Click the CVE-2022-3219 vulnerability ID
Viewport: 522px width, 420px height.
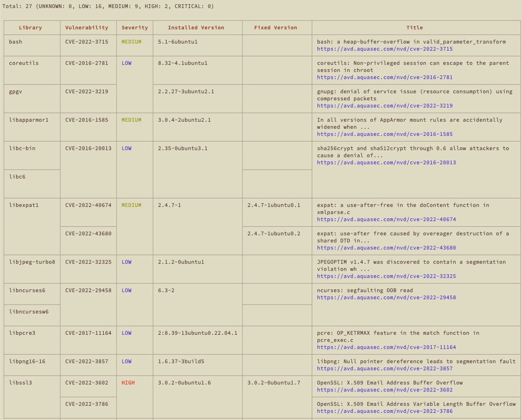click(x=87, y=91)
